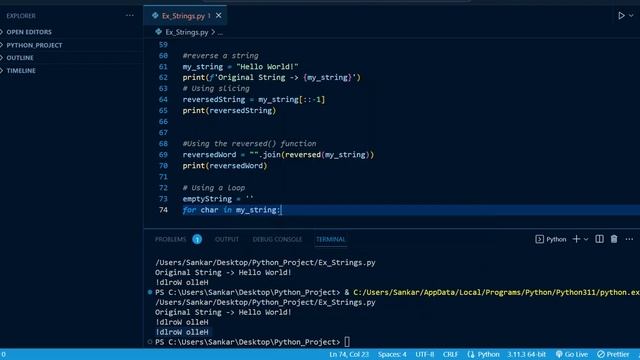The width and height of the screenshot is (640, 360).
Task: Click line number 69 in the gutter
Action: pyautogui.click(x=163, y=155)
